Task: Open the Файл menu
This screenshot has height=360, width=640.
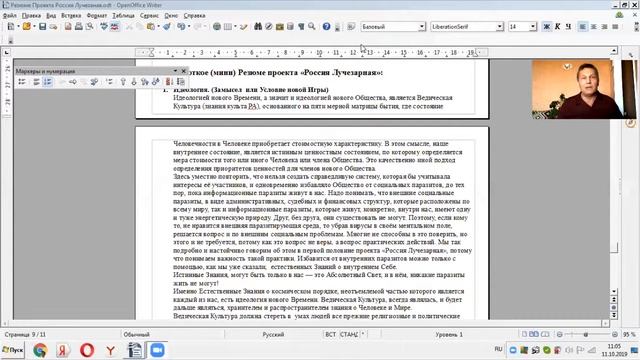Action: click(10, 16)
